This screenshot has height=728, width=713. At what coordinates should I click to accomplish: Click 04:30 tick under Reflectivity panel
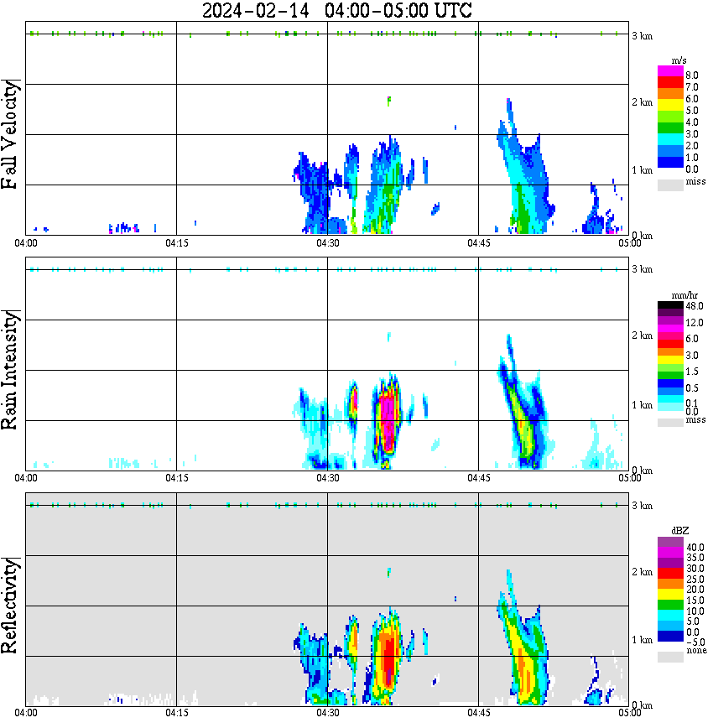[328, 713]
